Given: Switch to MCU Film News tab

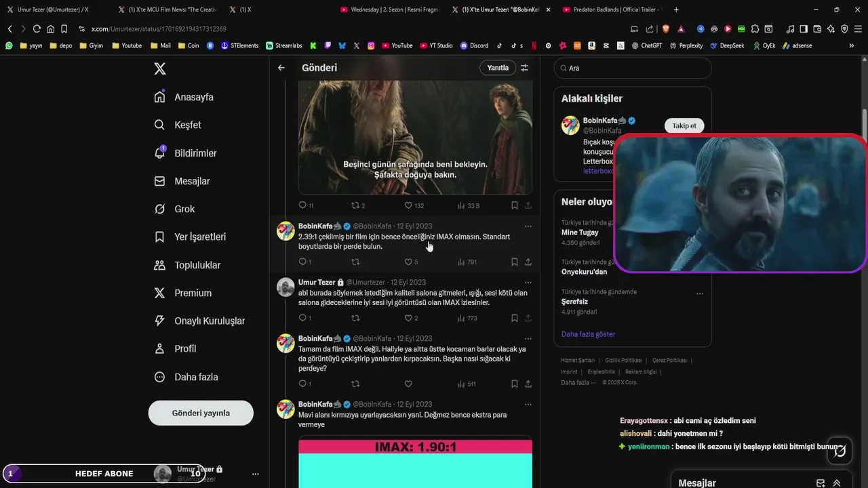Looking at the screenshot, I should tap(166, 9).
